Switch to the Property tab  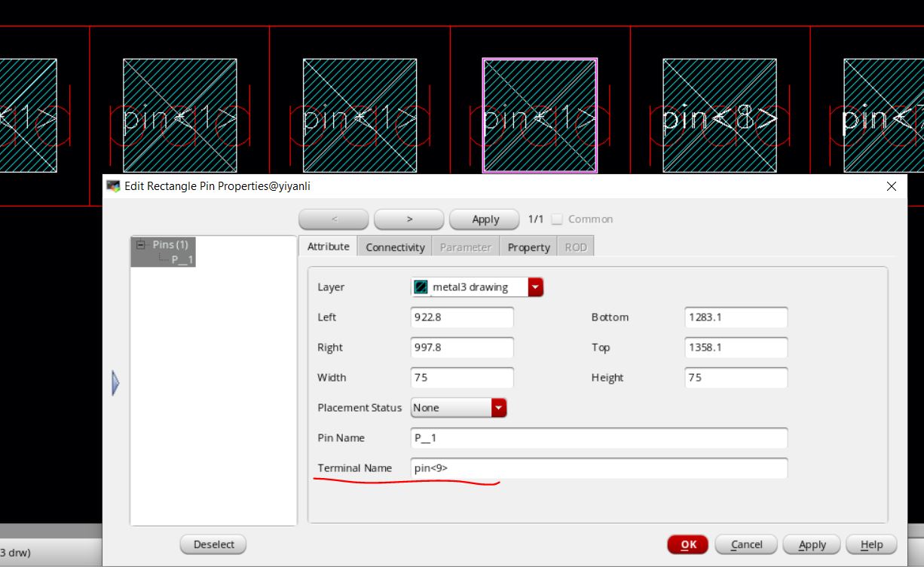point(528,247)
